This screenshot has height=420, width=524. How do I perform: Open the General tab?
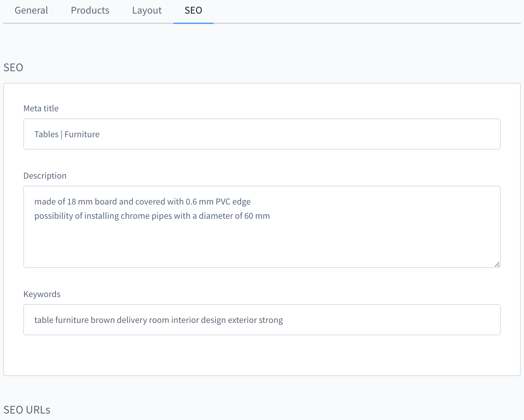point(31,10)
